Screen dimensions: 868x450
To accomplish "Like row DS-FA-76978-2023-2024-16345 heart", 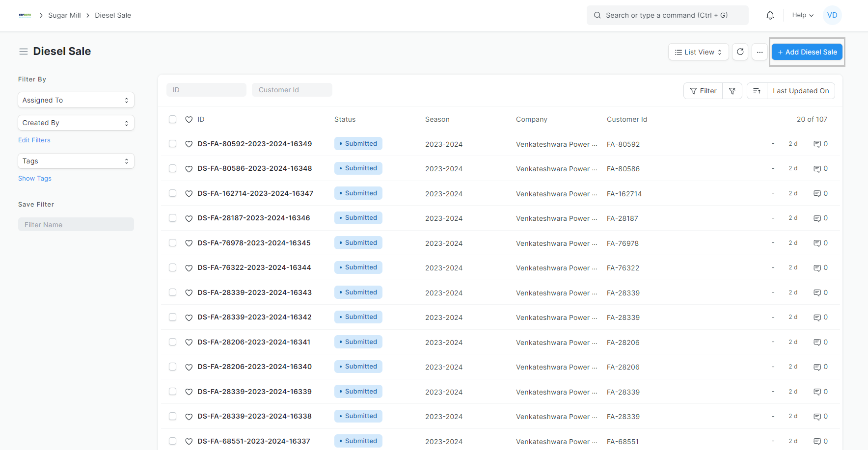I will [x=189, y=243].
